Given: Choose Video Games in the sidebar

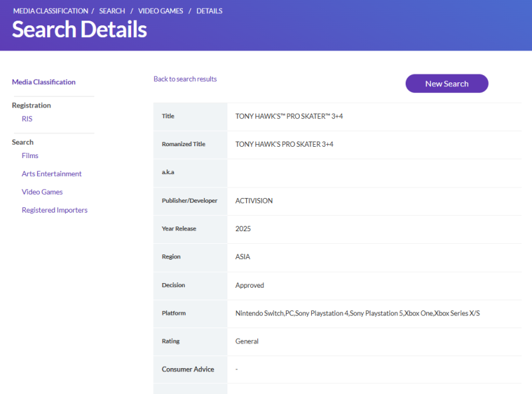Looking at the screenshot, I should point(42,192).
